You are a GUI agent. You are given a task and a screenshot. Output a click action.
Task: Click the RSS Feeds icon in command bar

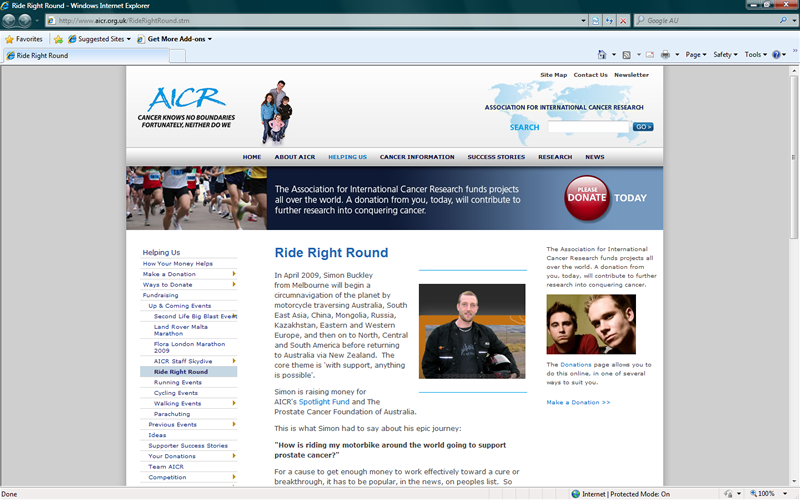(627, 55)
